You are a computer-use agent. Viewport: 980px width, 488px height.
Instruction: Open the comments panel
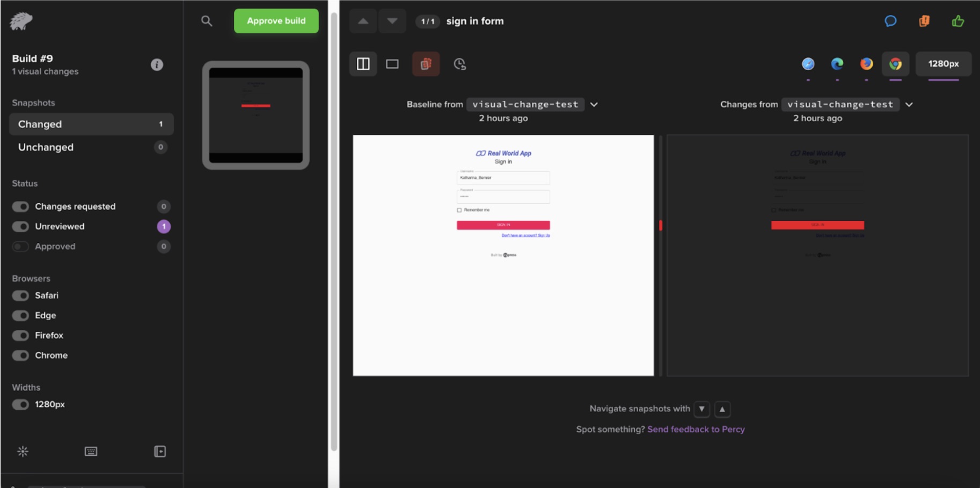(890, 21)
